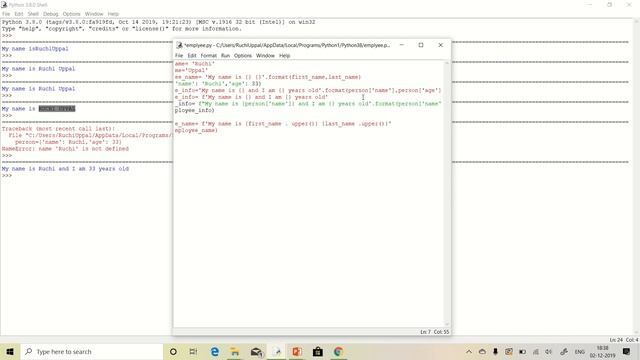This screenshot has width=640, height=360.
Task: Open File menu in Python Shell window
Action: [x=6, y=14]
